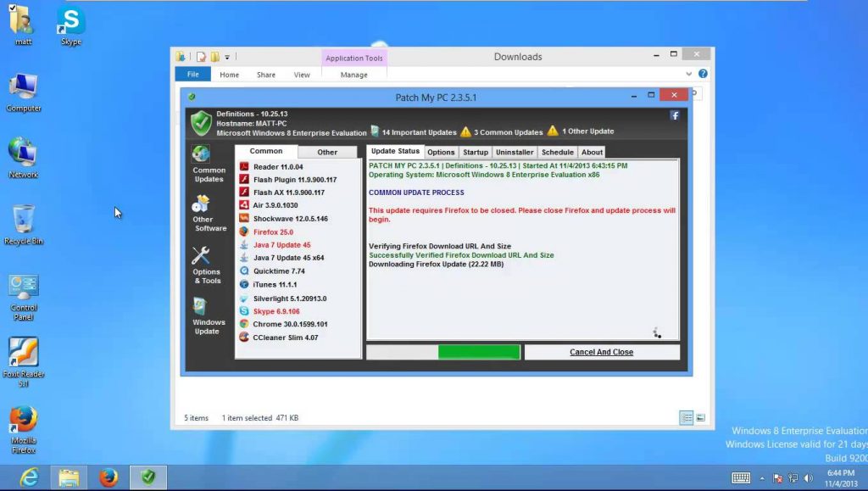This screenshot has width=868, height=491.
Task: Open Skype desktop shortcut
Action: click(x=71, y=26)
